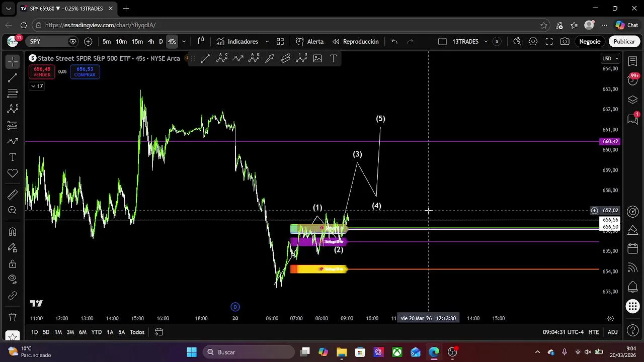Open the chat panel in right sidebar
Viewport: 644px width, 362px height.
[633, 119]
